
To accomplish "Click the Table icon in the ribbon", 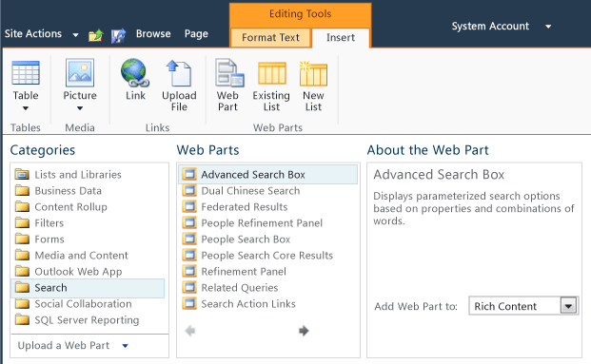I will point(26,72).
